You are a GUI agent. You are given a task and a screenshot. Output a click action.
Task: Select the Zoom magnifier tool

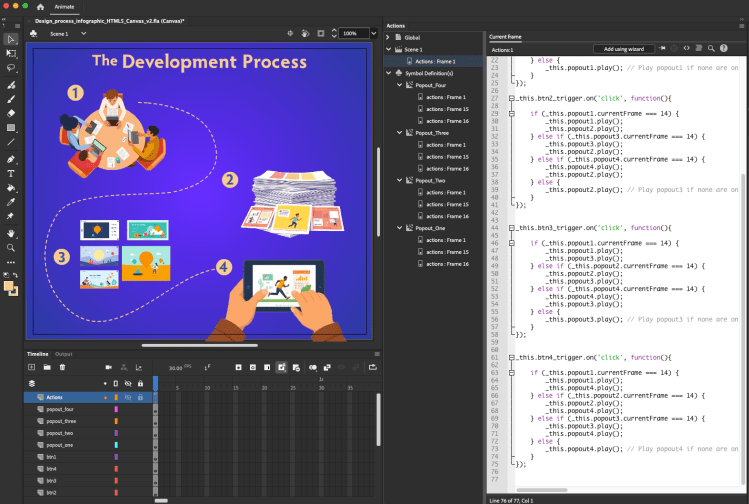click(11, 247)
